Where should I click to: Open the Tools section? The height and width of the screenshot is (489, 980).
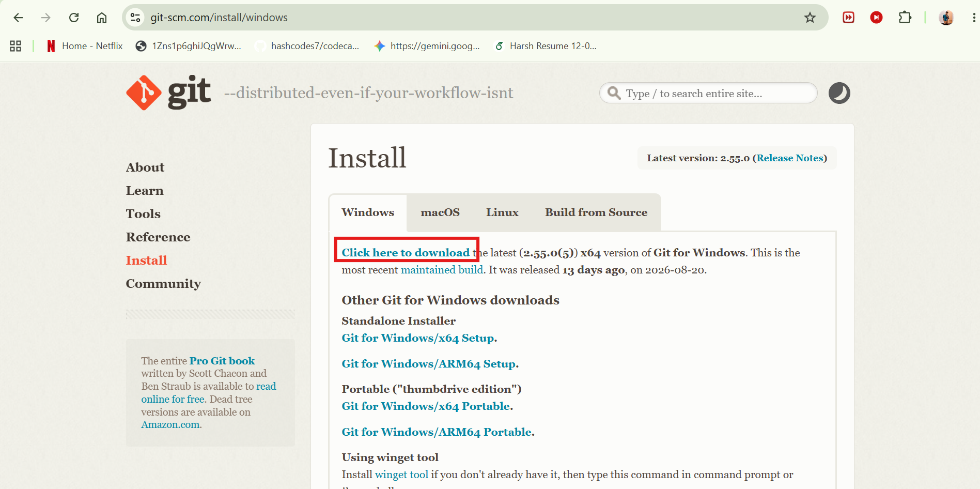pyautogui.click(x=143, y=214)
